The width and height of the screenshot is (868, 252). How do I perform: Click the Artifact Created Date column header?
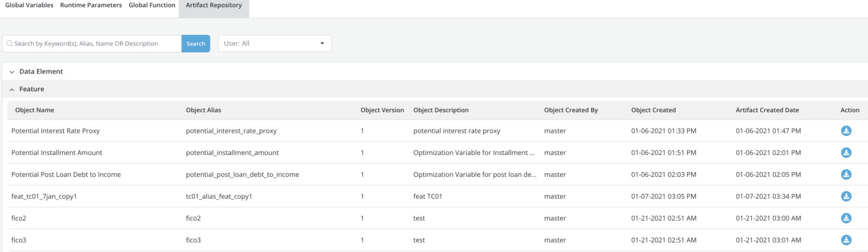(767, 110)
